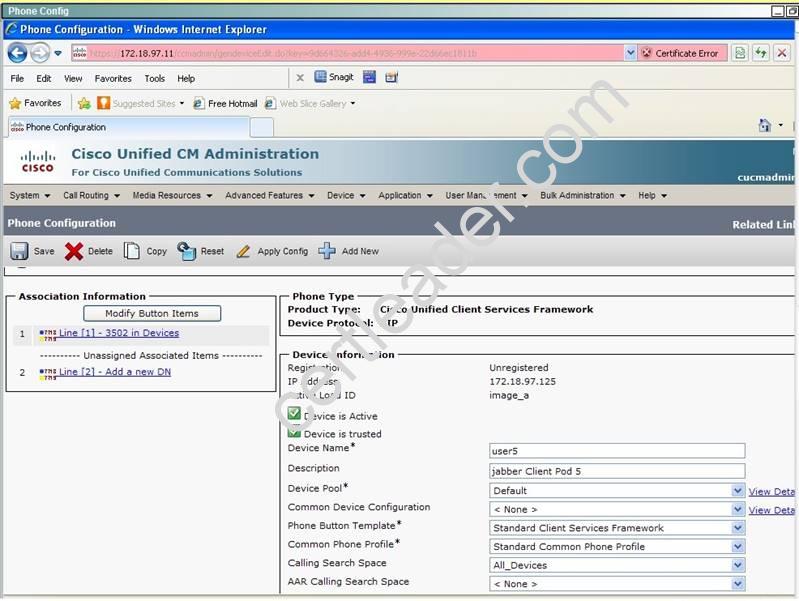Open the View menu
This screenshot has height=601, width=799.
(x=73, y=79)
